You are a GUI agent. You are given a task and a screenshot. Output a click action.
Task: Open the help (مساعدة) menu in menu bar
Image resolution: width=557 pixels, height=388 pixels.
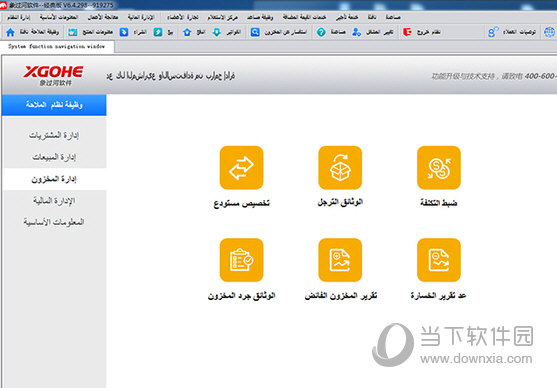[x=393, y=17]
